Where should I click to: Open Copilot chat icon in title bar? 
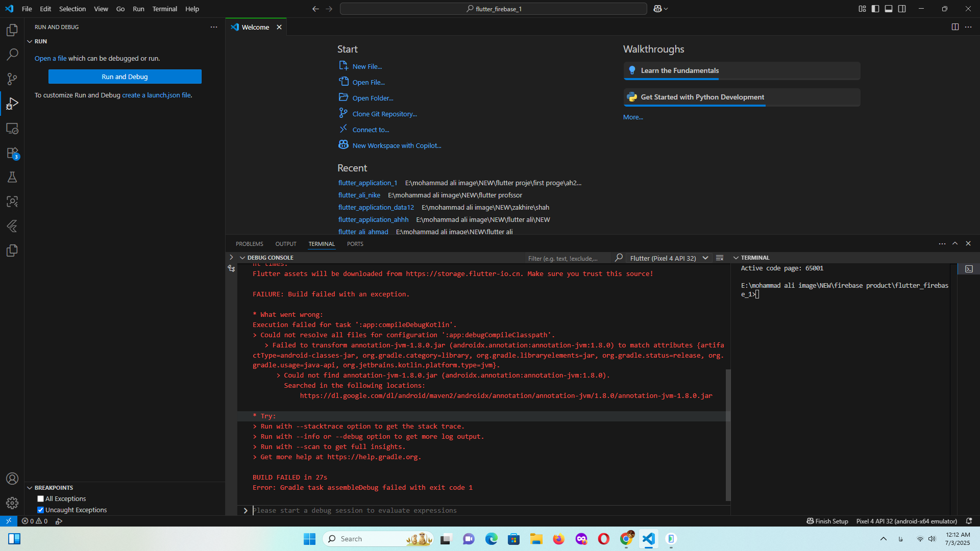click(x=658, y=9)
